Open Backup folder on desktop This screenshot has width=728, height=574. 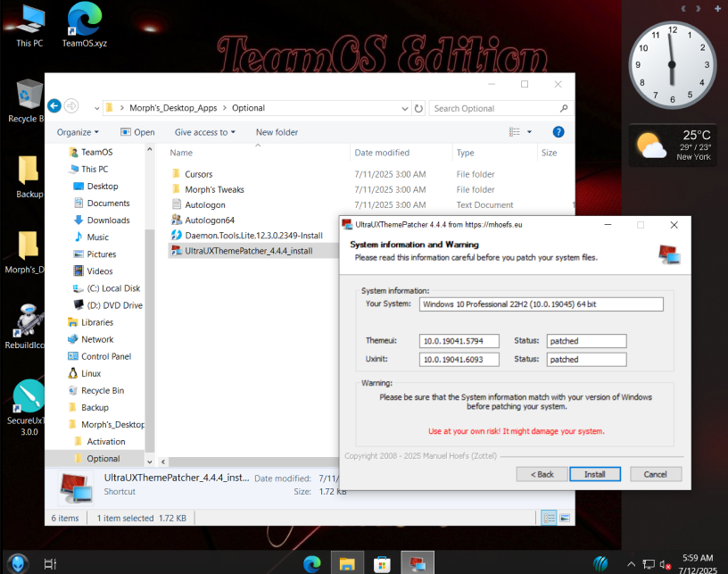pos(29,178)
